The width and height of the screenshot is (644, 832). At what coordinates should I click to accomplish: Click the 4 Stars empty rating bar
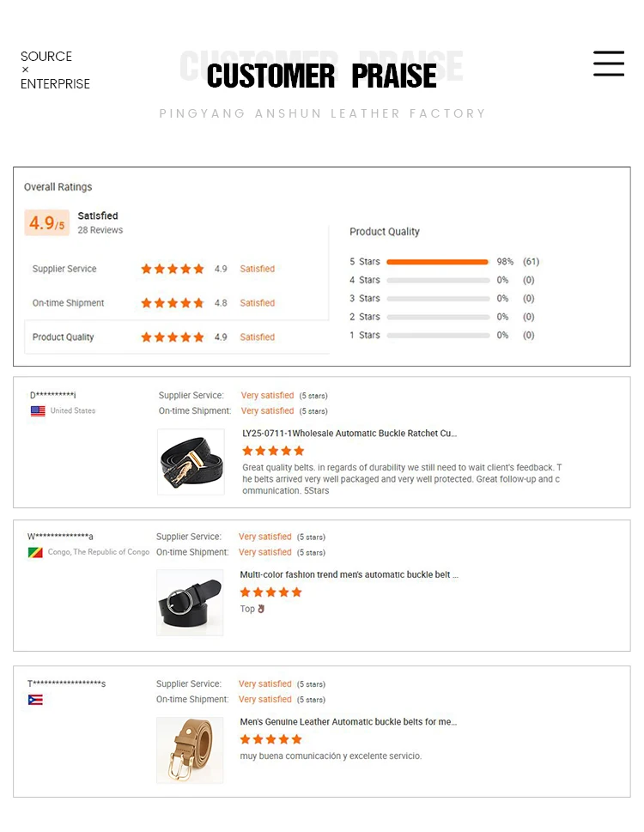[438, 280]
